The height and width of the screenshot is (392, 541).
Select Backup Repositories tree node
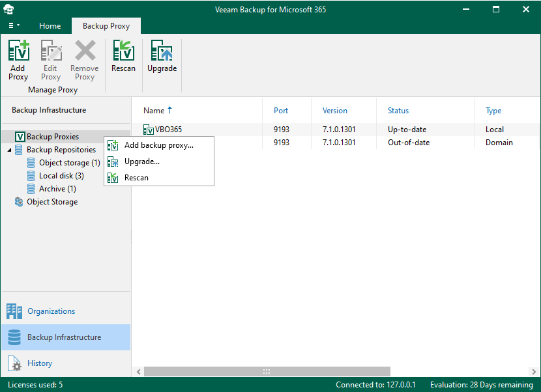[x=61, y=150]
